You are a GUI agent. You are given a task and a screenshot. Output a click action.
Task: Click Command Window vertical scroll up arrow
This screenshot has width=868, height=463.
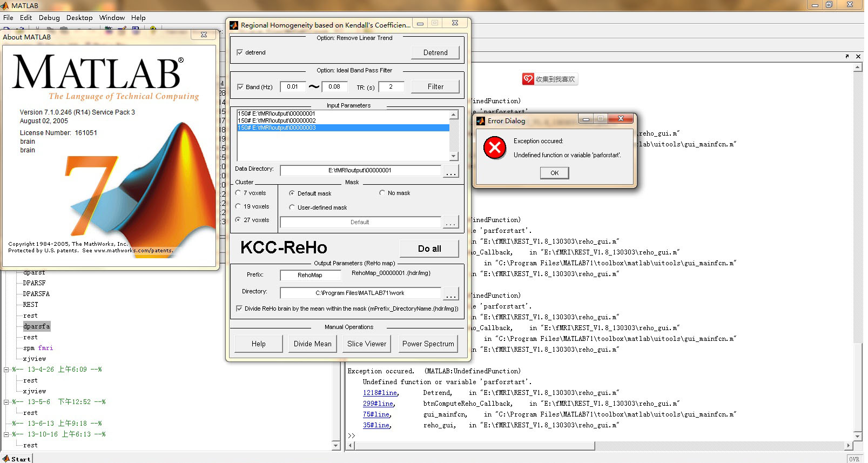[858, 68]
